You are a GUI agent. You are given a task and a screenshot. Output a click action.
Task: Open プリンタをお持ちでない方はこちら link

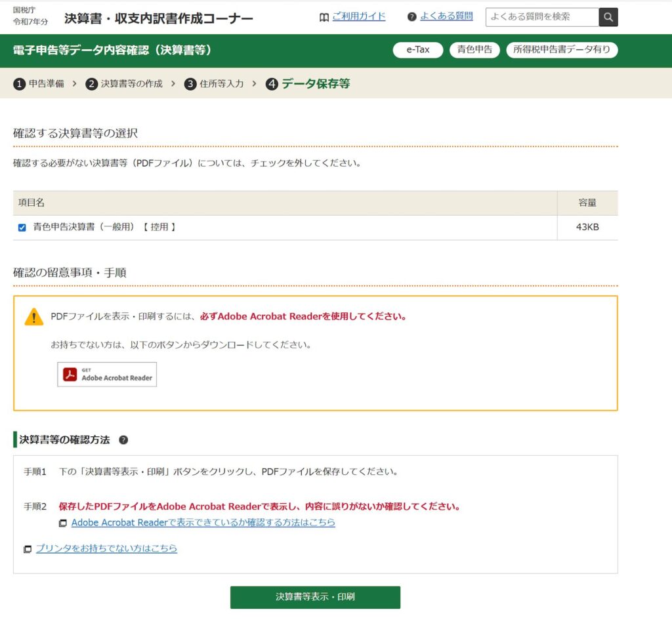tap(106, 548)
